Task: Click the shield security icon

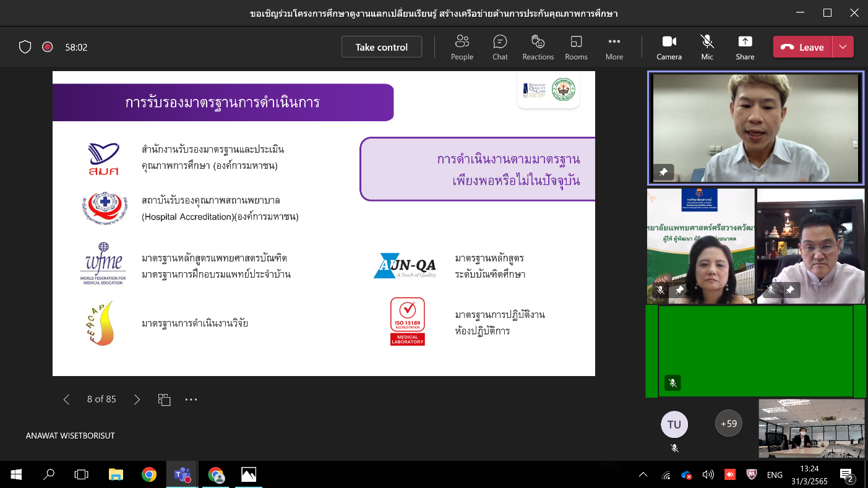Action: click(25, 47)
